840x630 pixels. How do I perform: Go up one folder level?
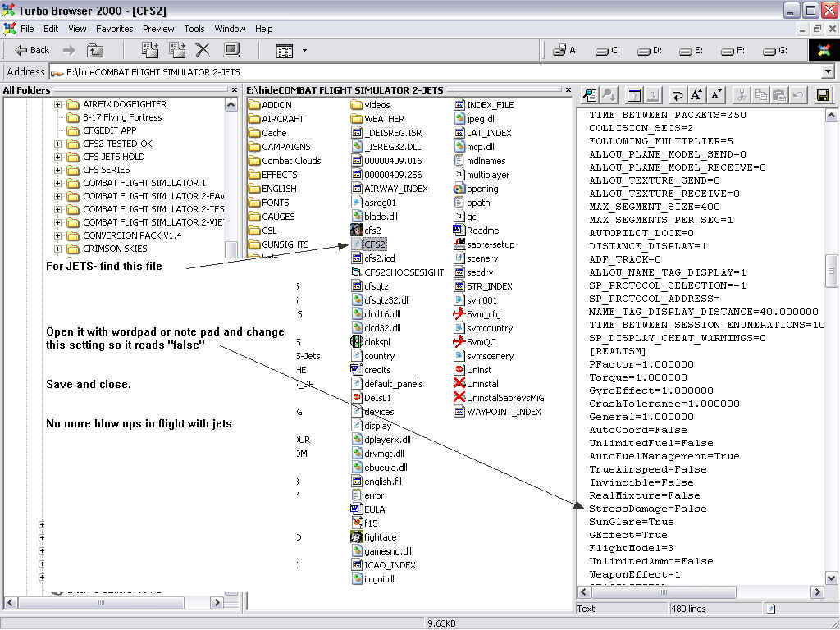pos(96,50)
